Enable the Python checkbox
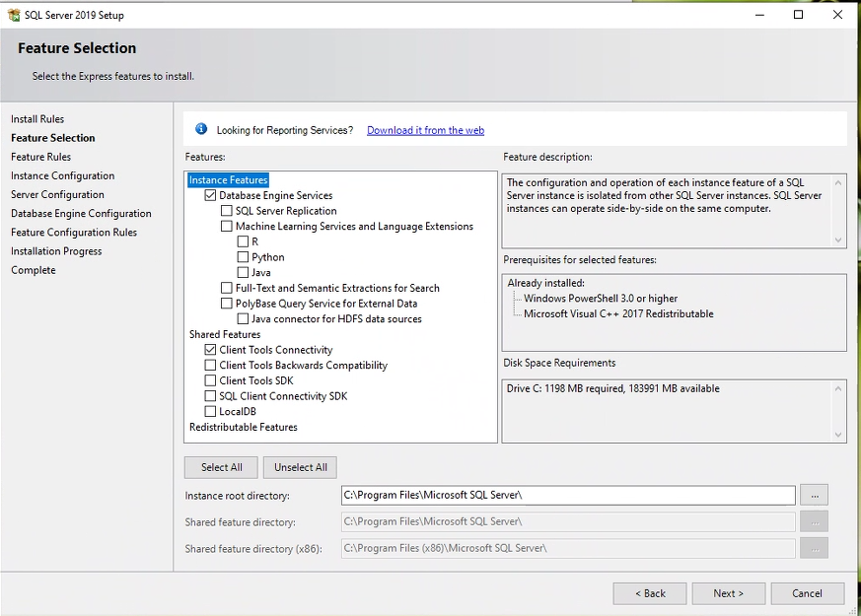Screen dimensions: 861x616 tap(243, 256)
